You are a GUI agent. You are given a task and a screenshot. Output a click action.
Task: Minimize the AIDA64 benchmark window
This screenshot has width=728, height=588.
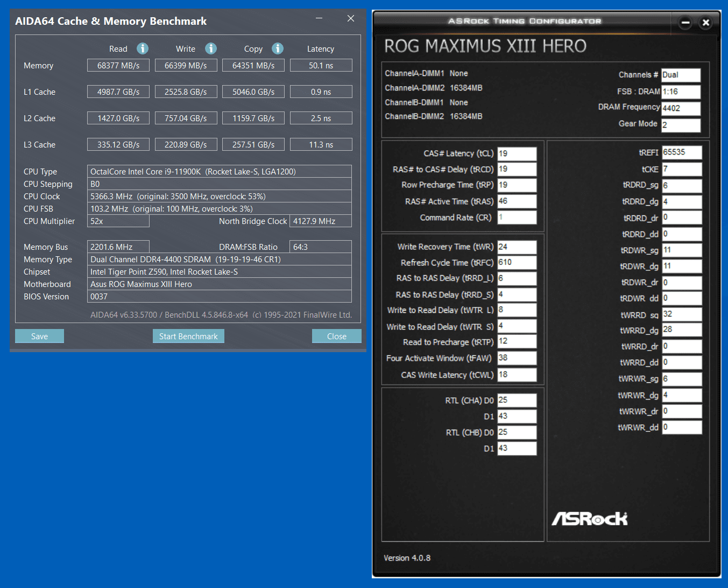tap(319, 18)
